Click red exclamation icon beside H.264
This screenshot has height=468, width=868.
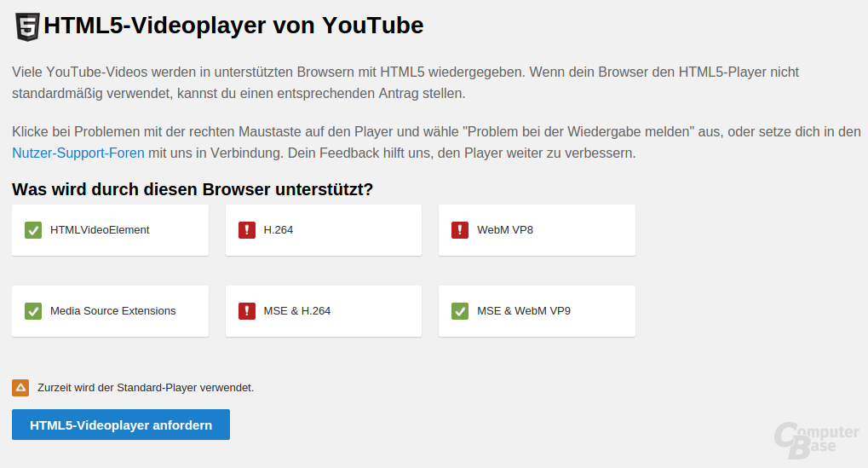click(x=247, y=230)
